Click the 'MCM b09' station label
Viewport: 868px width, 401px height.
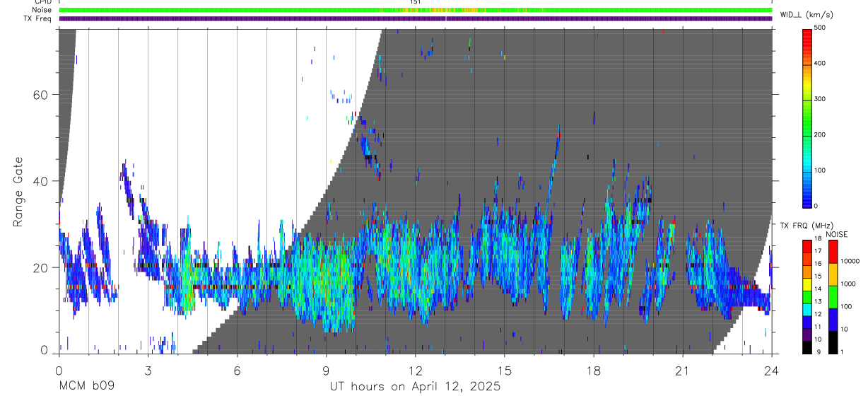pyautogui.click(x=86, y=387)
